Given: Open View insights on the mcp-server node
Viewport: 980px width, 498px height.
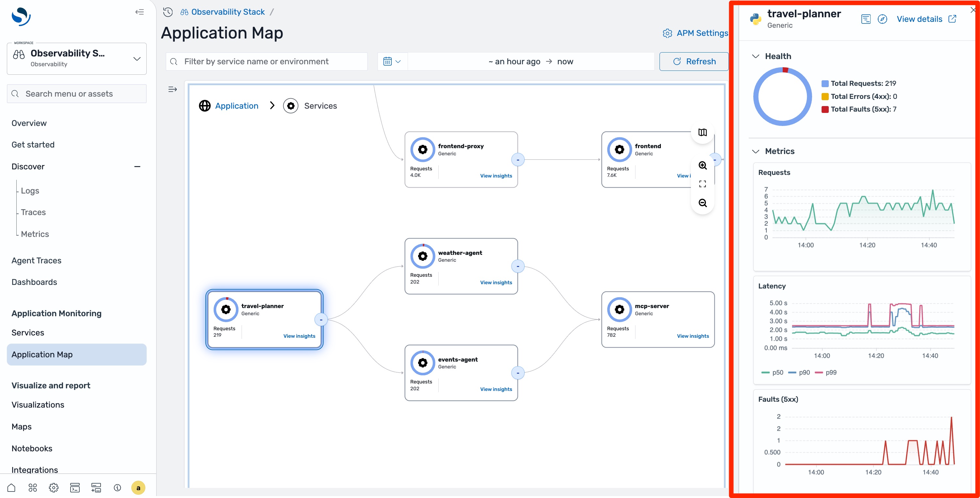Looking at the screenshot, I should [693, 336].
